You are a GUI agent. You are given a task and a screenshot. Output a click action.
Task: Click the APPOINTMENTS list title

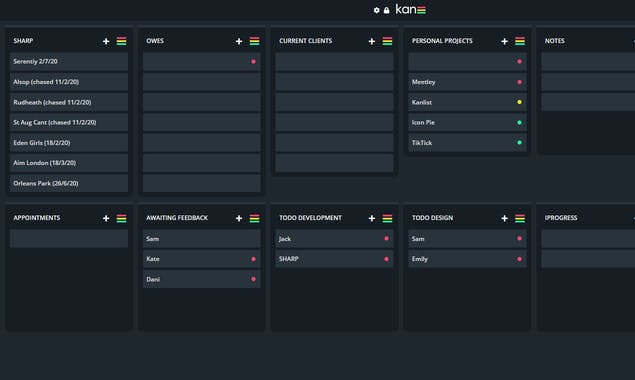36,218
